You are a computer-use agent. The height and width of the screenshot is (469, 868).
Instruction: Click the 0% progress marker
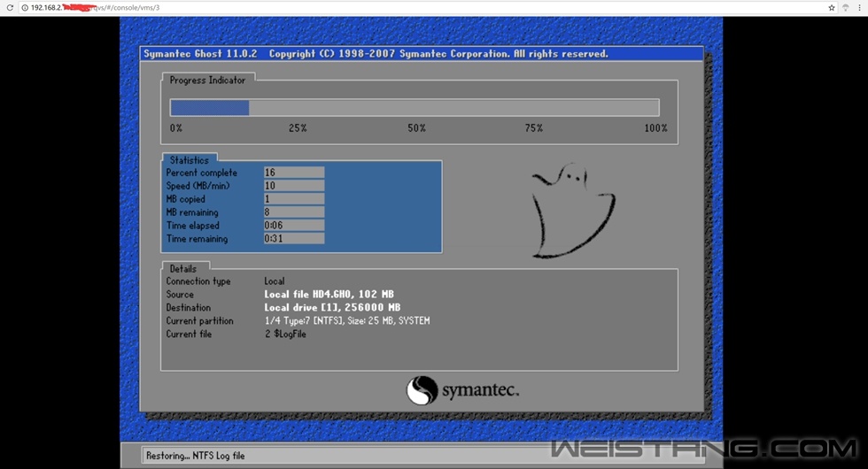tap(176, 128)
